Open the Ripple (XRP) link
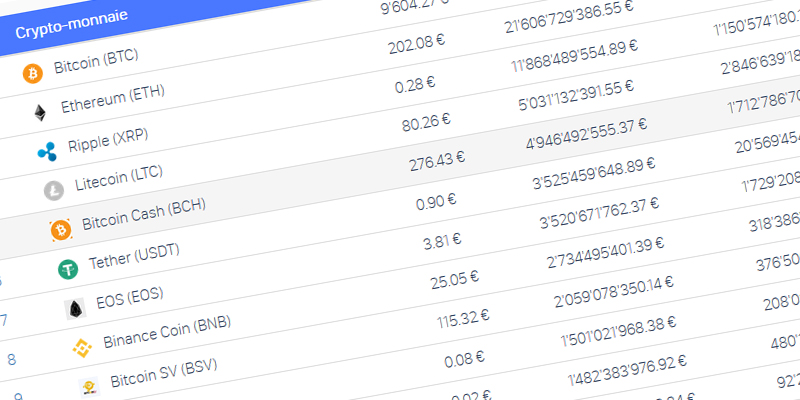Viewport: 800px width, 400px height. click(108, 140)
